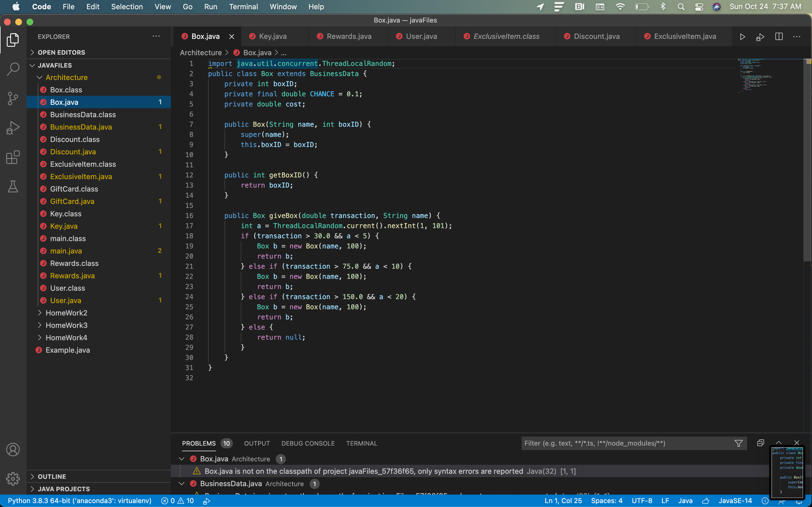The height and width of the screenshot is (507, 812).
Task: Switch to the Rewards.java editor tab
Action: (348, 37)
